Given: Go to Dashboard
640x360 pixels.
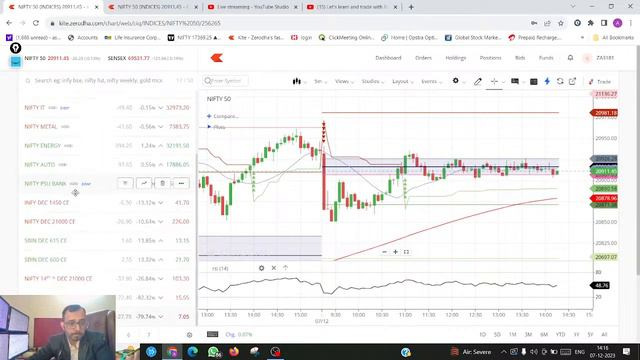Looking at the screenshot, I should click(388, 58).
